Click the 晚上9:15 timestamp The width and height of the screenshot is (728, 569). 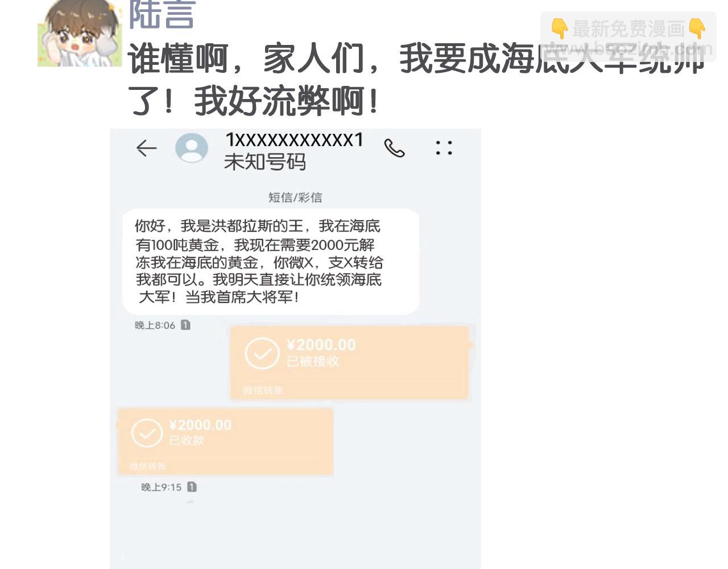(161, 487)
